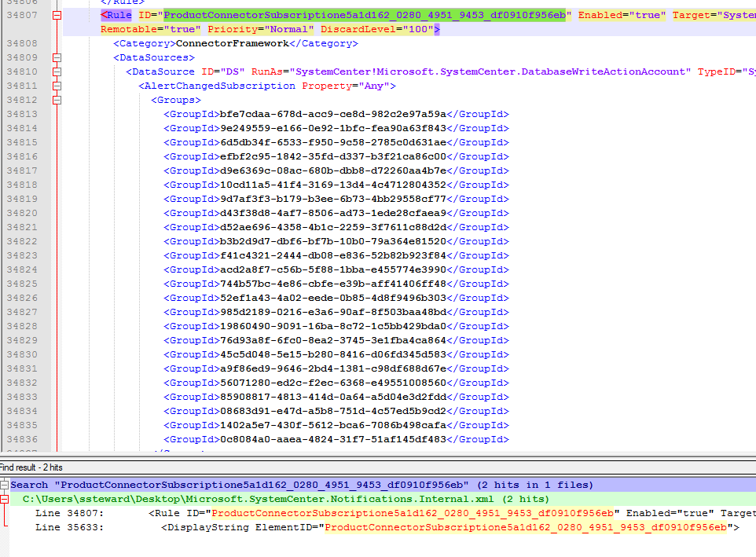
Task: Collapse the AlertChangedSubscription fold at line 34811
Action: click(57, 86)
